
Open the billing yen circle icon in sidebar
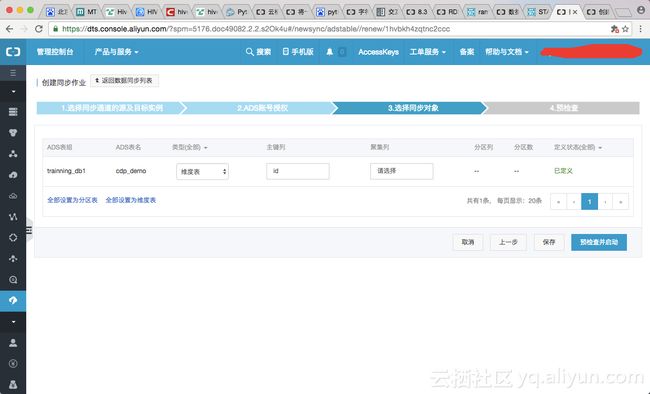click(13, 364)
